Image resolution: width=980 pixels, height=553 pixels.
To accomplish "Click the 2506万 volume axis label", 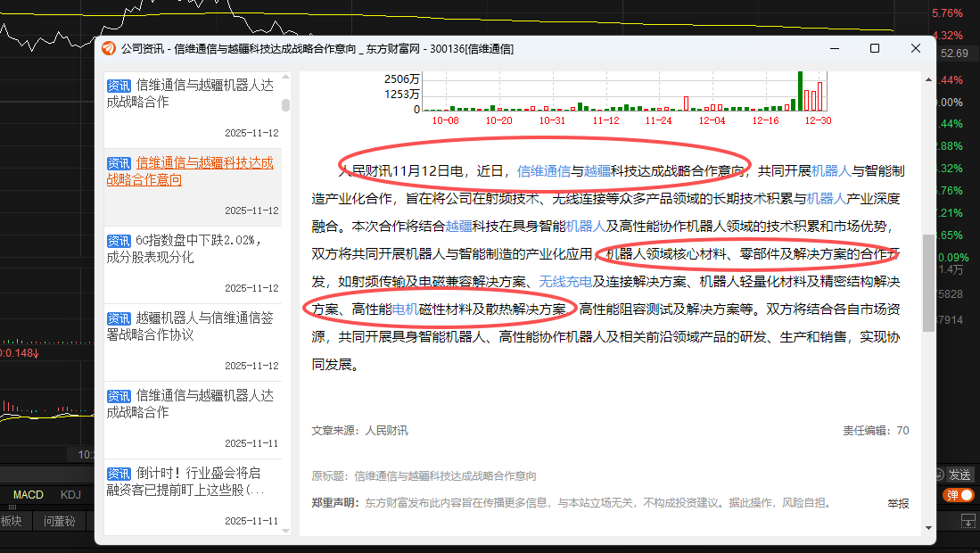I will [x=402, y=79].
